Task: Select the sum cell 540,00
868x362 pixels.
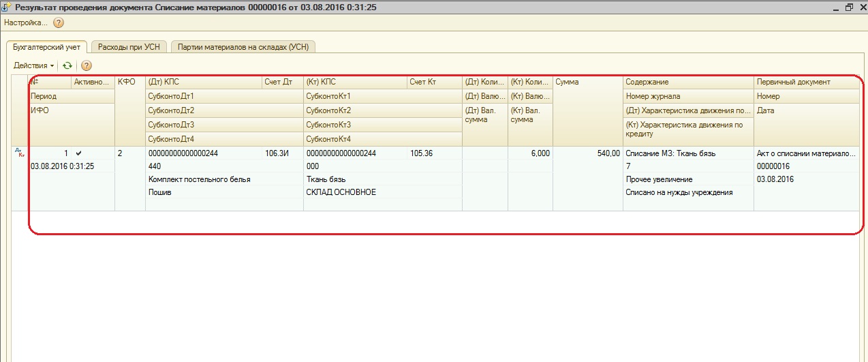Action: (x=587, y=153)
